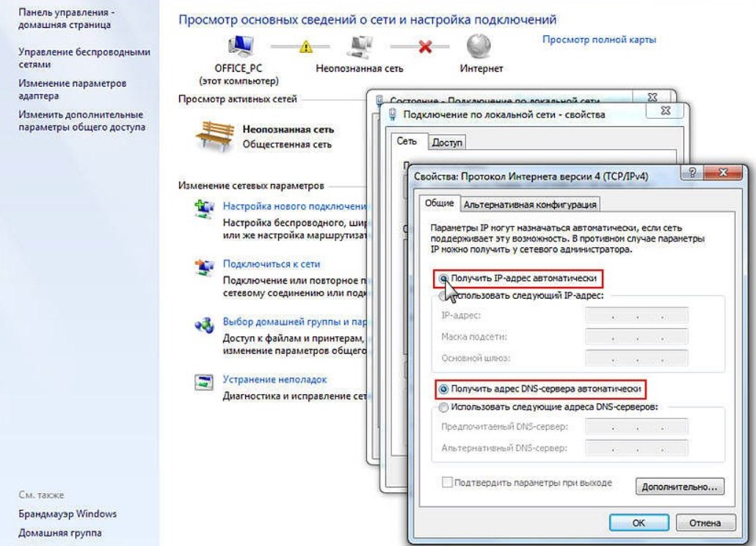Viewport: 756px width, 546px height.
Task: Click the homegroup selection icon
Action: coord(205,325)
